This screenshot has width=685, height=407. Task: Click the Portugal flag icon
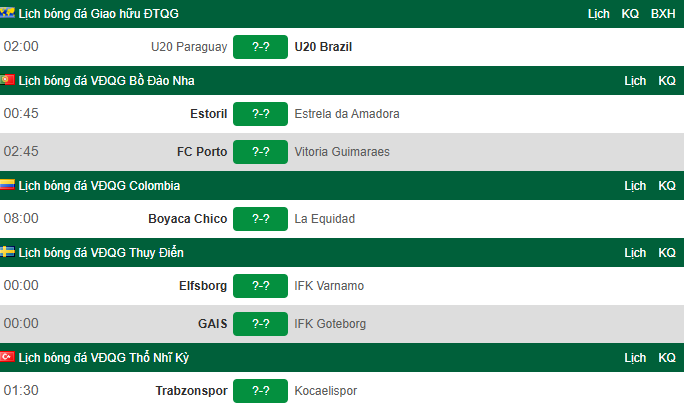pos(7,80)
